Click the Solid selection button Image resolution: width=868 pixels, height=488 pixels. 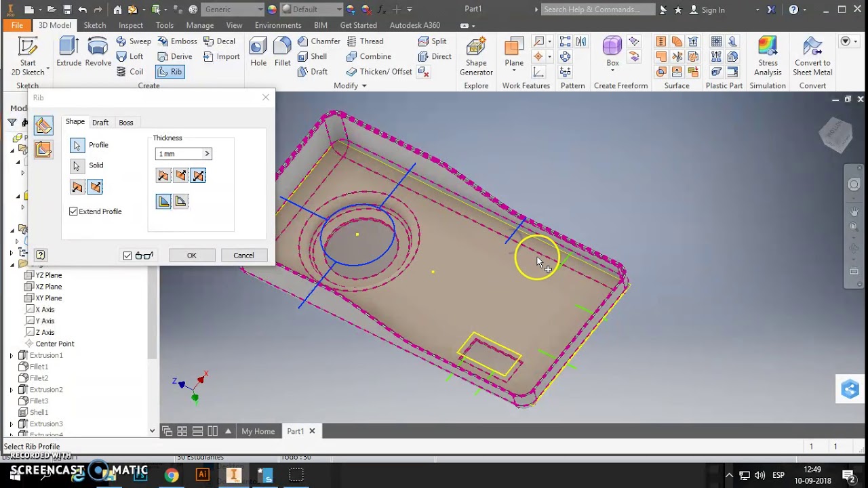(x=77, y=165)
